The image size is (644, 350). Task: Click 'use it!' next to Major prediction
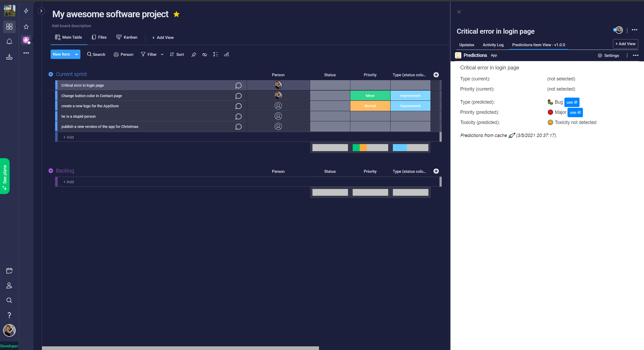575,112
